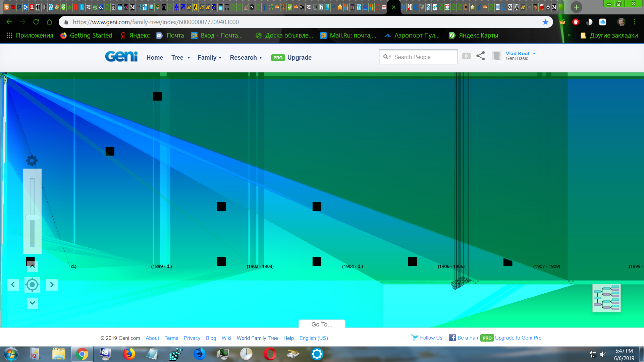Open tree overview minimap thumbnail
The width and height of the screenshot is (644, 362).
[606, 298]
